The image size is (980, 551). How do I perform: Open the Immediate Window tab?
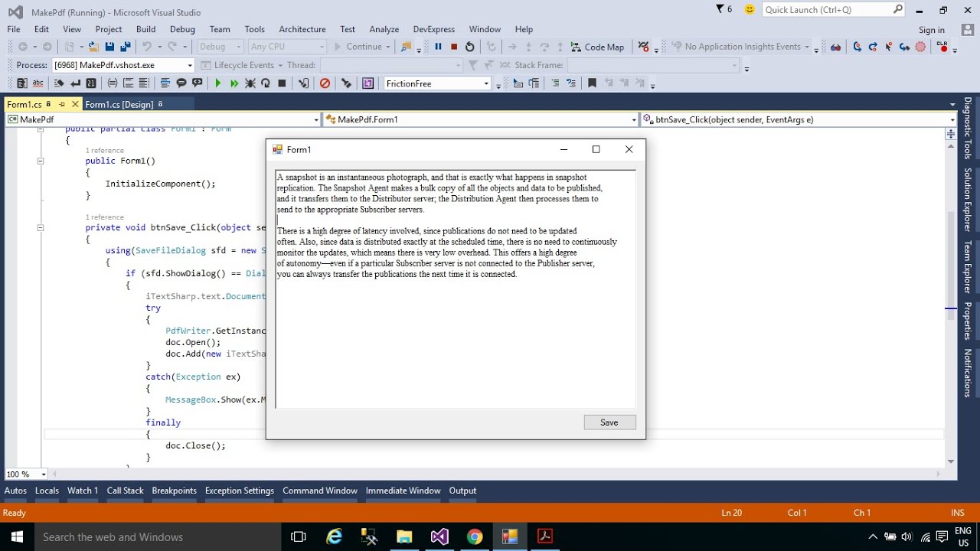(x=403, y=491)
